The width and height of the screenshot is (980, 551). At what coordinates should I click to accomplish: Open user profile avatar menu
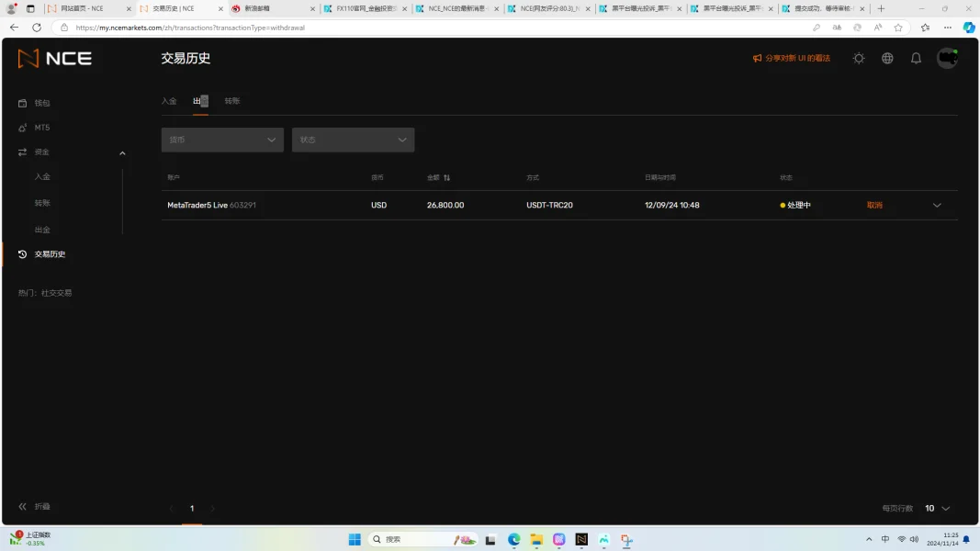coord(947,58)
